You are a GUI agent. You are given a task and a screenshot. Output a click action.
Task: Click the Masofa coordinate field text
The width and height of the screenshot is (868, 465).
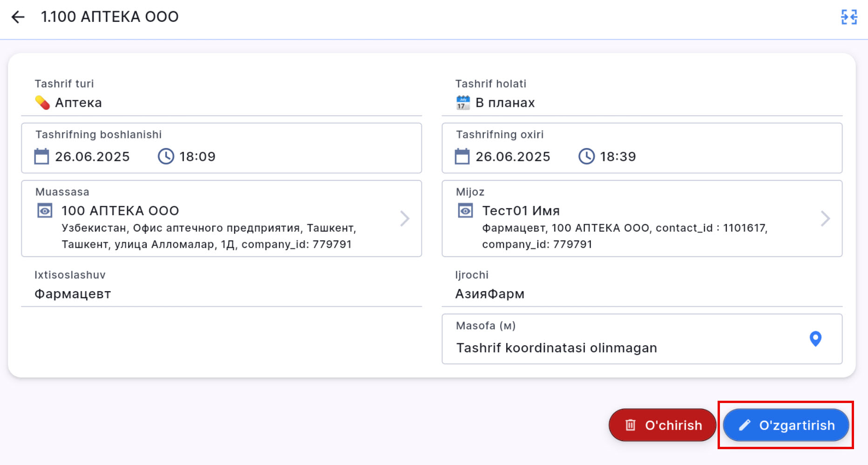(556, 348)
